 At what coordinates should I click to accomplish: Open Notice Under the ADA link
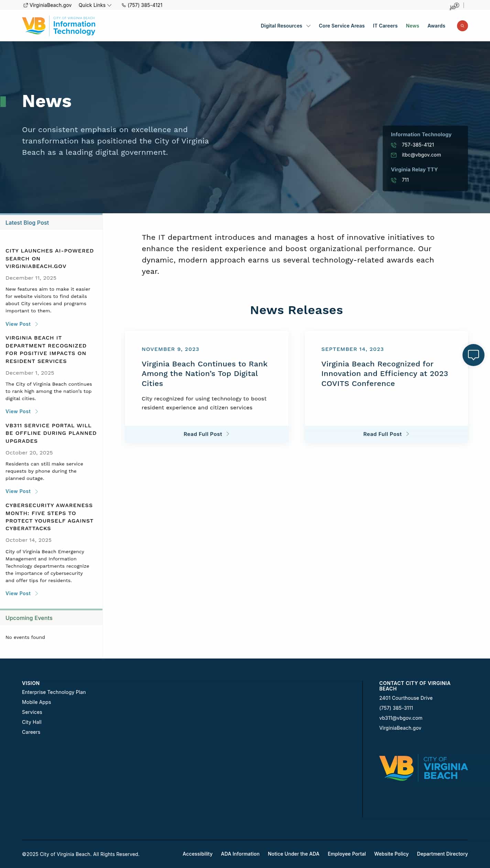click(293, 854)
